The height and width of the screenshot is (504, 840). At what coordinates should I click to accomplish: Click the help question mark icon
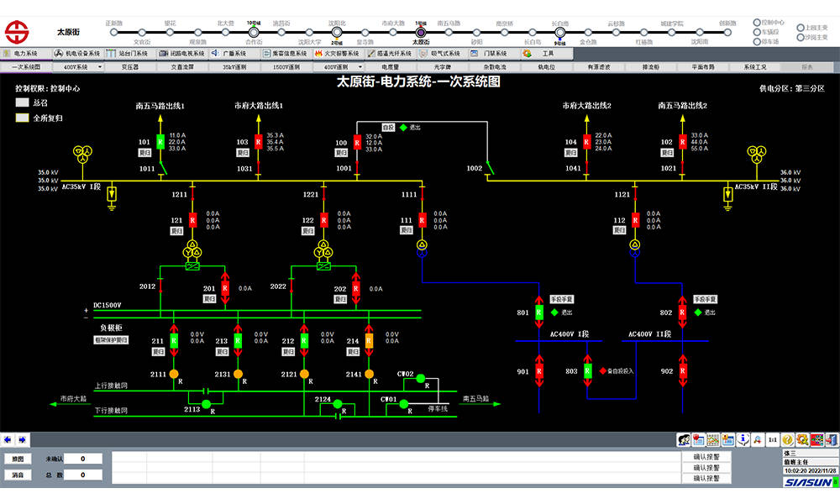click(x=787, y=439)
